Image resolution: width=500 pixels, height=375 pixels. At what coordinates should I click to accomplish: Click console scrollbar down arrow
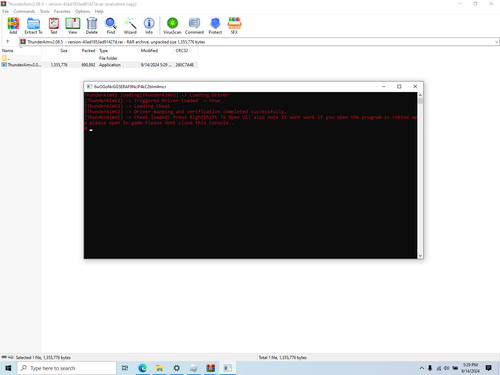pyautogui.click(x=420, y=256)
